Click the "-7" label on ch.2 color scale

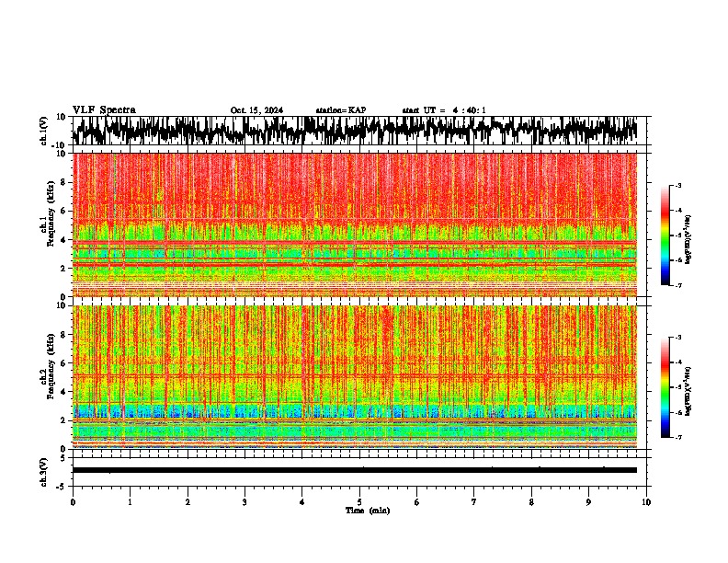(x=677, y=437)
